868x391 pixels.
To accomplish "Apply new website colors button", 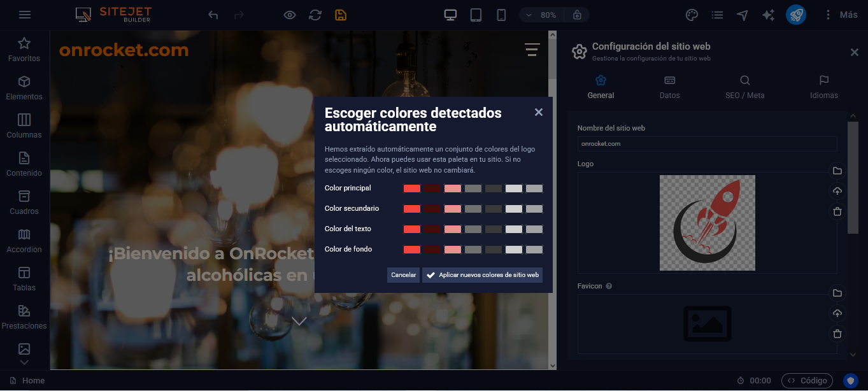I will click(x=482, y=275).
